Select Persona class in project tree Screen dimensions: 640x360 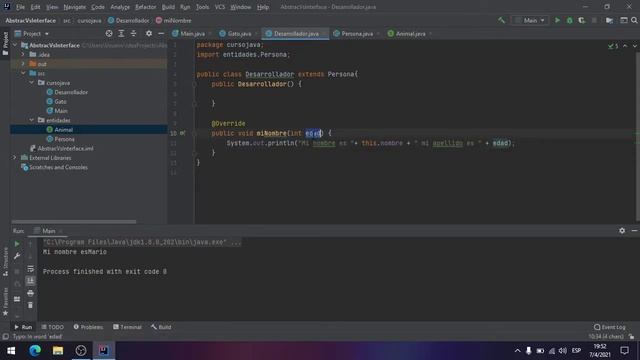pos(64,139)
